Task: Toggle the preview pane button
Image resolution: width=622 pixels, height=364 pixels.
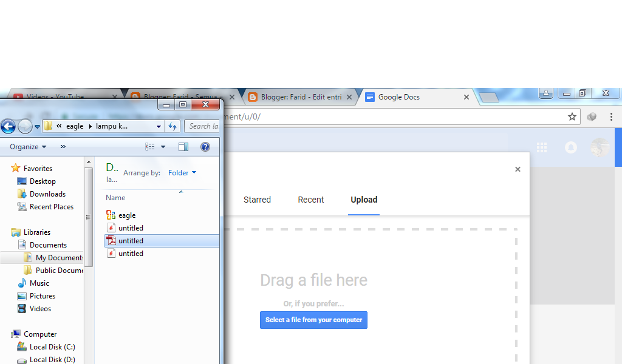Action: [x=183, y=147]
